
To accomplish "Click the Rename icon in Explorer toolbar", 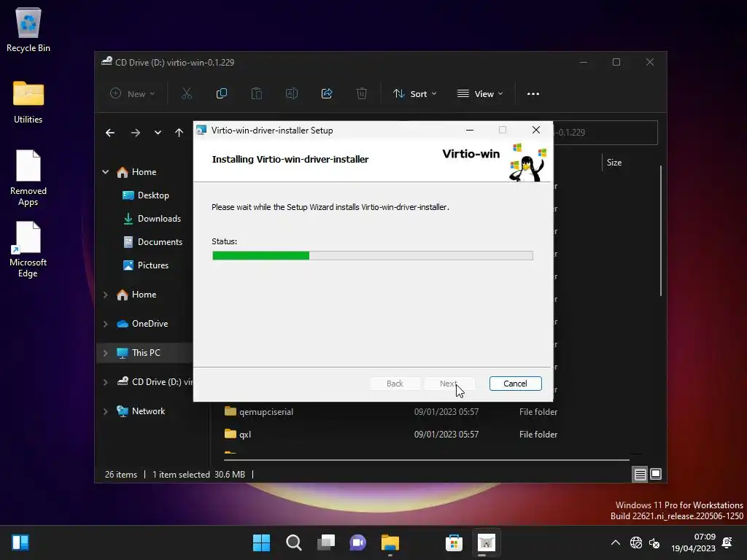I will 292,94.
